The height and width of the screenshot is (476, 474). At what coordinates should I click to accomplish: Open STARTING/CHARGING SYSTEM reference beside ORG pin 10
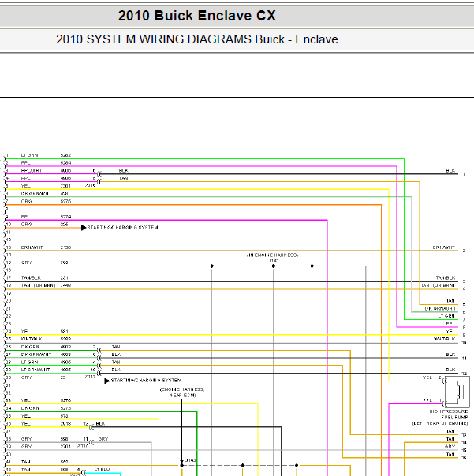[123, 228]
